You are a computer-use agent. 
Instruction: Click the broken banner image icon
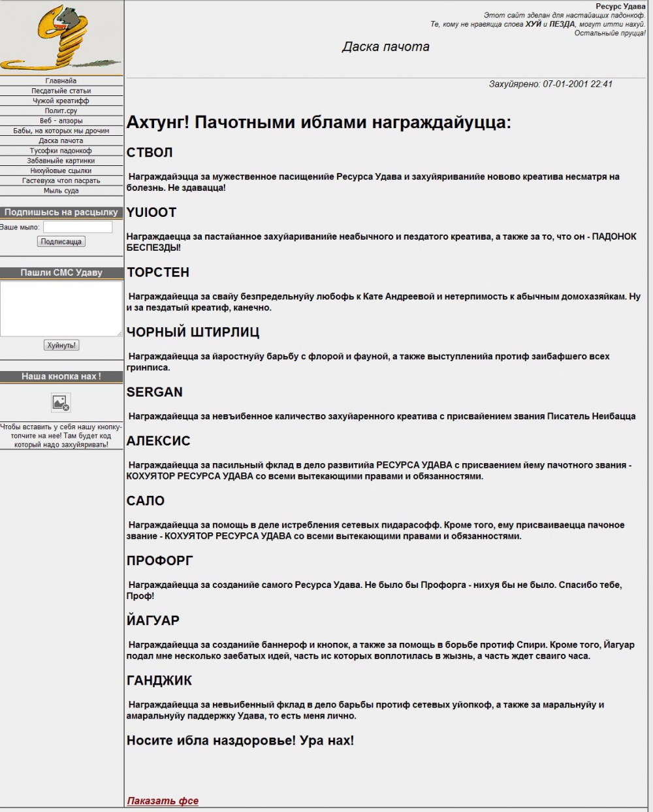61,402
